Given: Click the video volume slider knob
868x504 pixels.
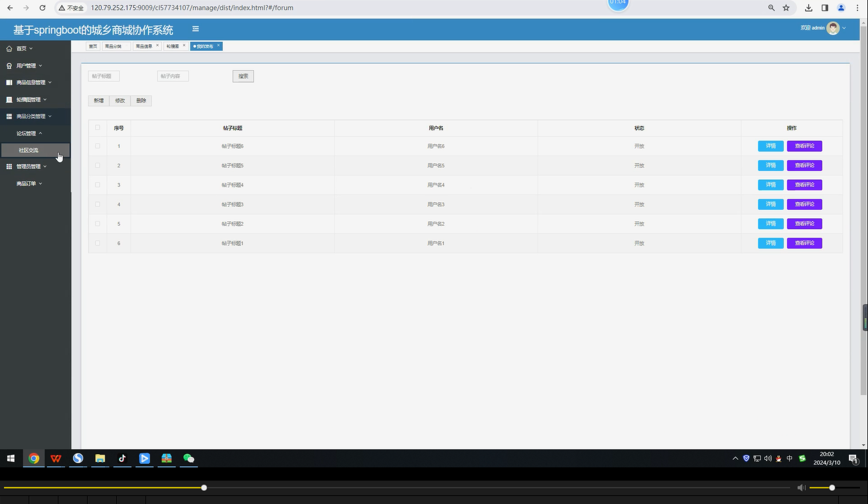Looking at the screenshot, I should (832, 488).
